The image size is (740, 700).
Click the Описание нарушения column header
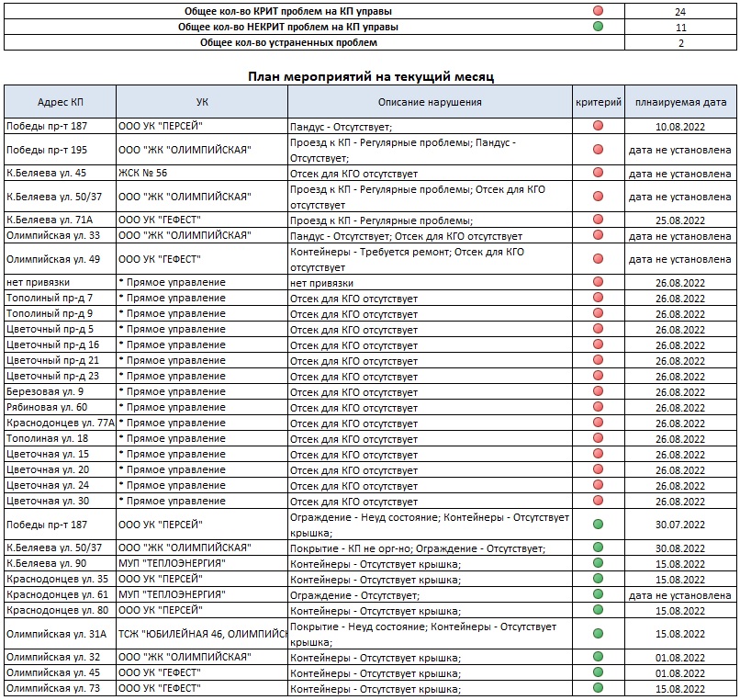click(x=430, y=102)
